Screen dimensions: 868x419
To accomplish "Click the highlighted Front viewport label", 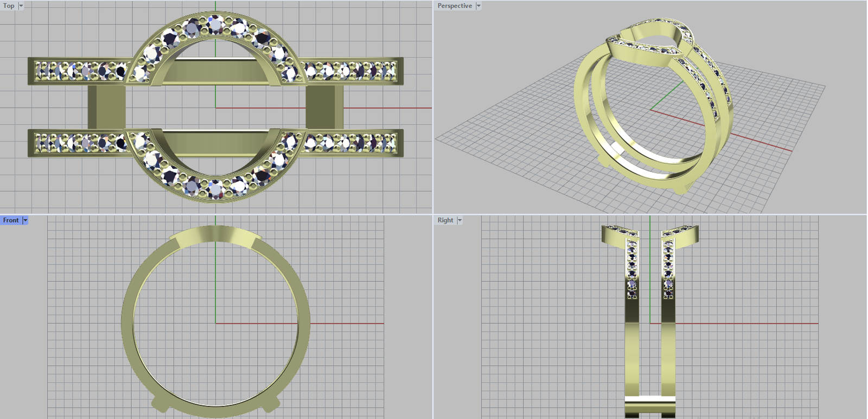I will [11, 220].
